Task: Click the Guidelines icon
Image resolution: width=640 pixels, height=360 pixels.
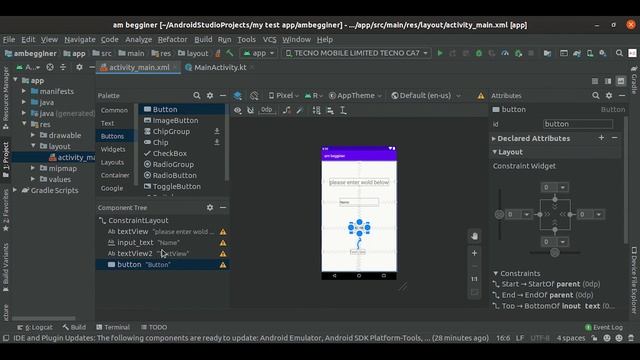Action: (x=343, y=110)
